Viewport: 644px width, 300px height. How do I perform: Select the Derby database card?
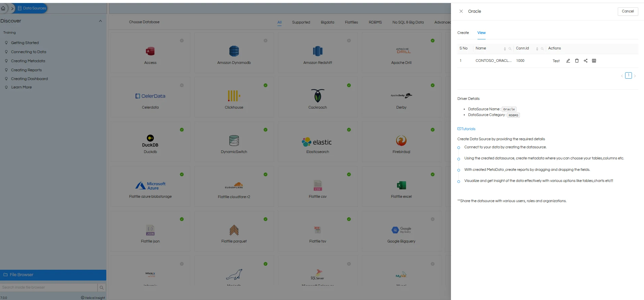pyautogui.click(x=402, y=97)
